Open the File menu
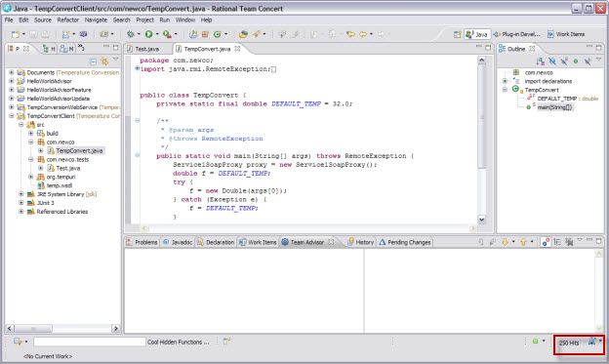Viewport: 609px width, 364px height. (9, 20)
